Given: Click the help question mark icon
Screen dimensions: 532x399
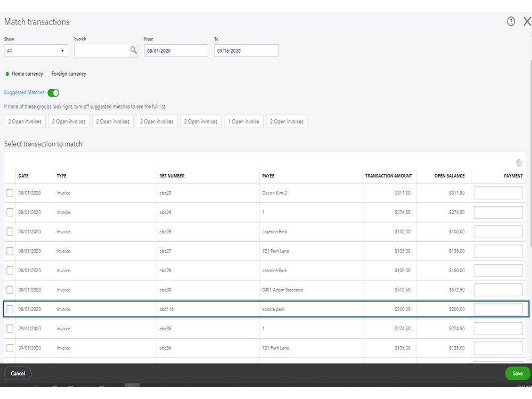Looking at the screenshot, I should (511, 22).
